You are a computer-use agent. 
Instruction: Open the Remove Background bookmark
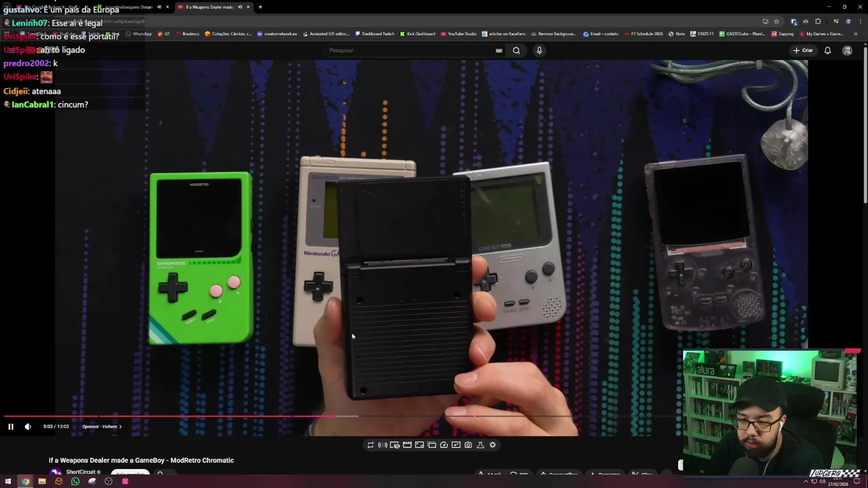[554, 34]
